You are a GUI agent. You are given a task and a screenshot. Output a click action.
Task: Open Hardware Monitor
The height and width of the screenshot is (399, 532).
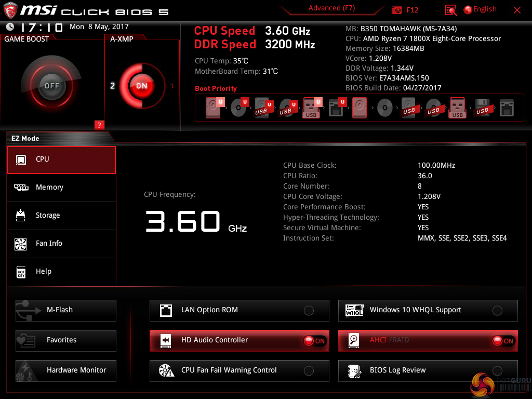coord(66,371)
